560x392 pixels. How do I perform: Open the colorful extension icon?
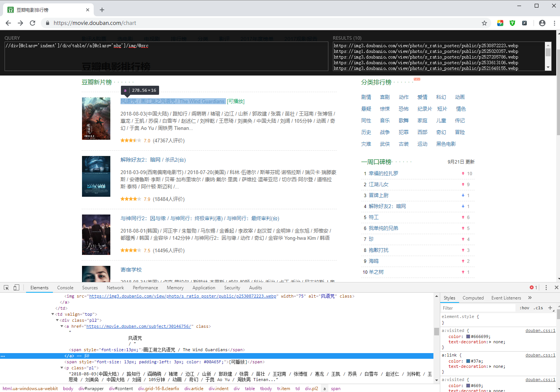coord(500,23)
